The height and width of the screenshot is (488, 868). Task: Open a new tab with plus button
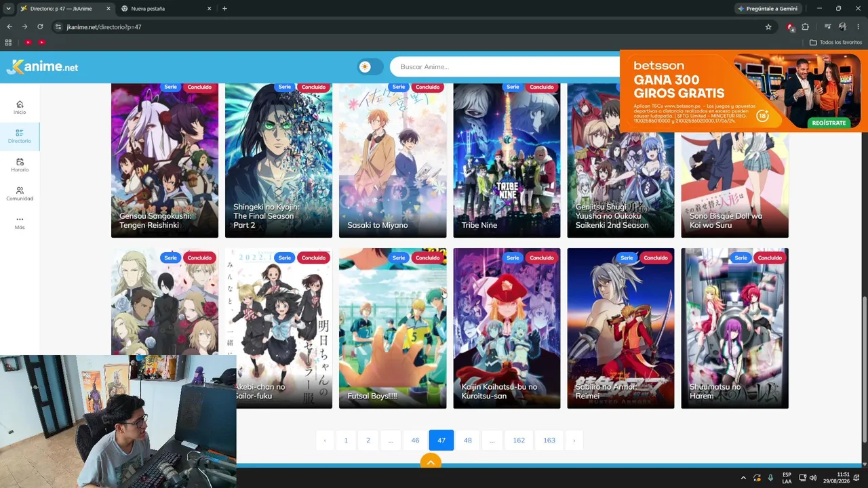tap(224, 9)
